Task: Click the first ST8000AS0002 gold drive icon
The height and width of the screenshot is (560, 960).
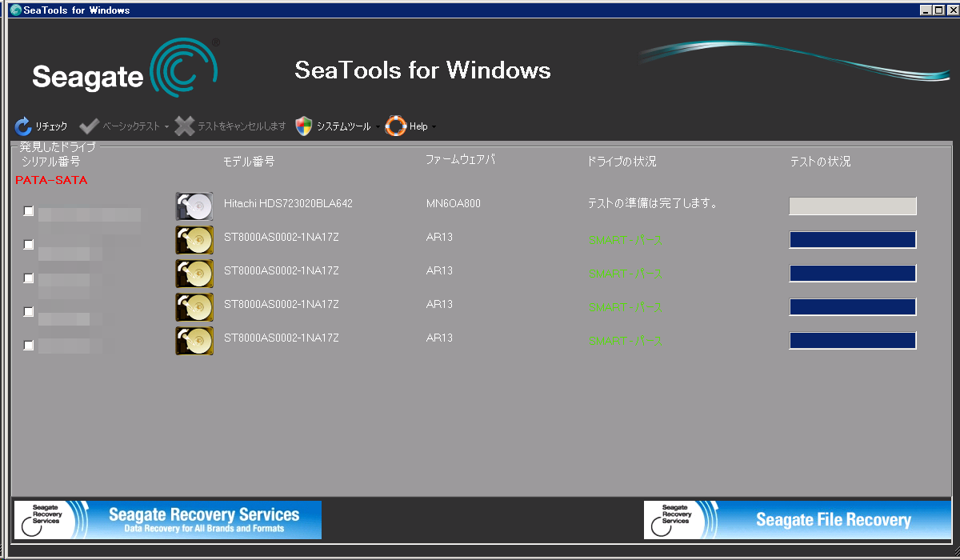Action: pos(194,240)
